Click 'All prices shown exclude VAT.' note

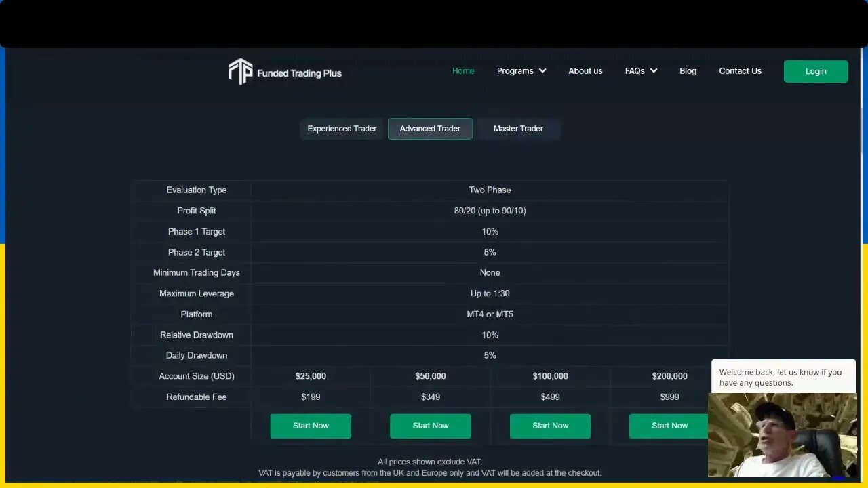430,462
